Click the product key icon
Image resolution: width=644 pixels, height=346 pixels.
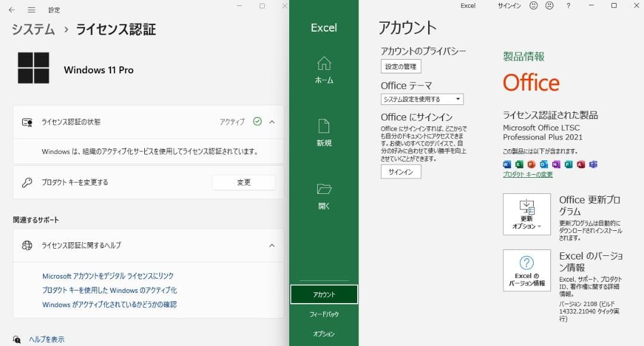[x=27, y=183]
